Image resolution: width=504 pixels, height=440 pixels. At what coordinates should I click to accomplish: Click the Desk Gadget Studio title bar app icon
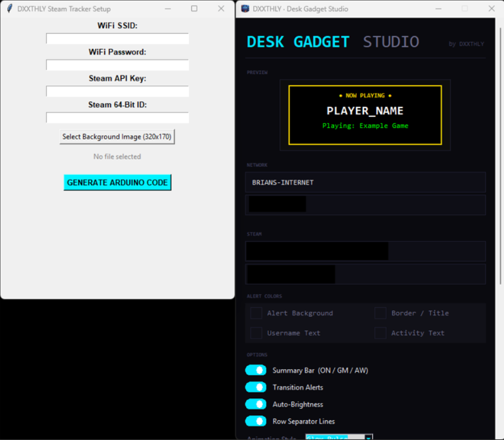(x=245, y=8)
